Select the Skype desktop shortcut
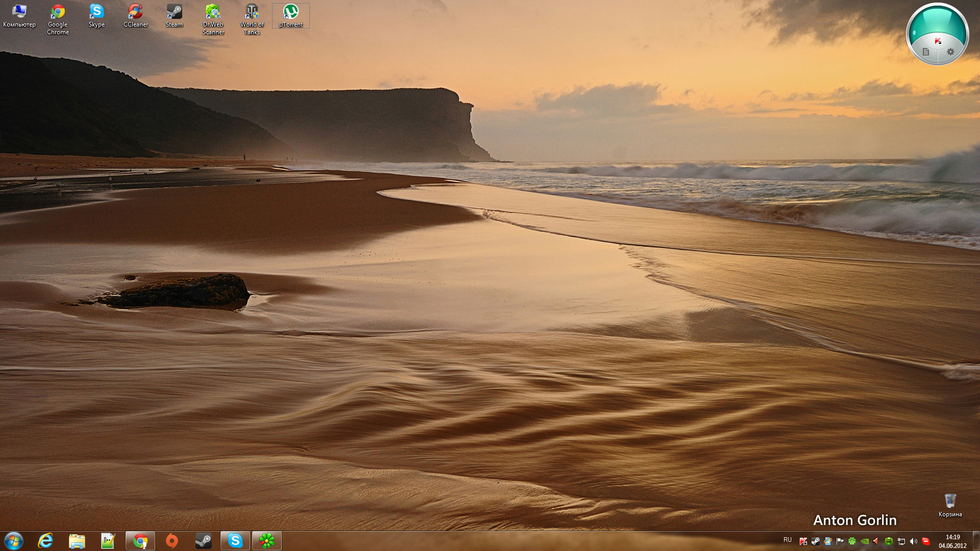The width and height of the screenshot is (980, 551). click(x=96, y=16)
